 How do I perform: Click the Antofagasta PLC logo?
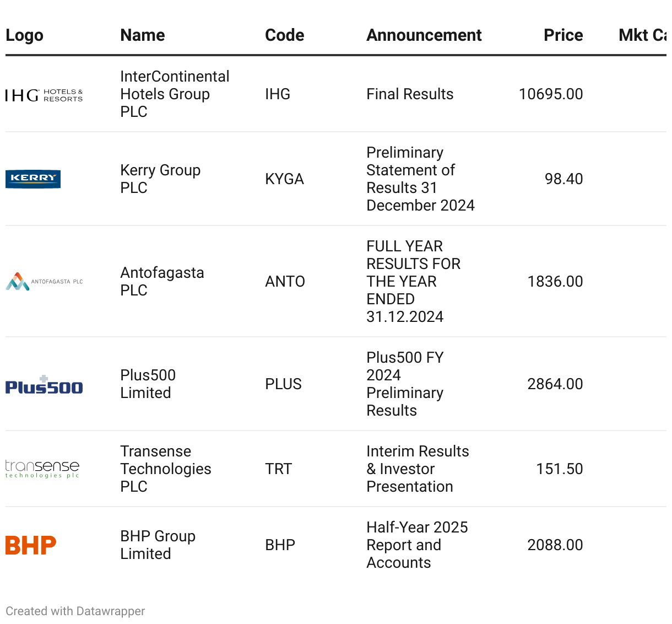point(44,281)
